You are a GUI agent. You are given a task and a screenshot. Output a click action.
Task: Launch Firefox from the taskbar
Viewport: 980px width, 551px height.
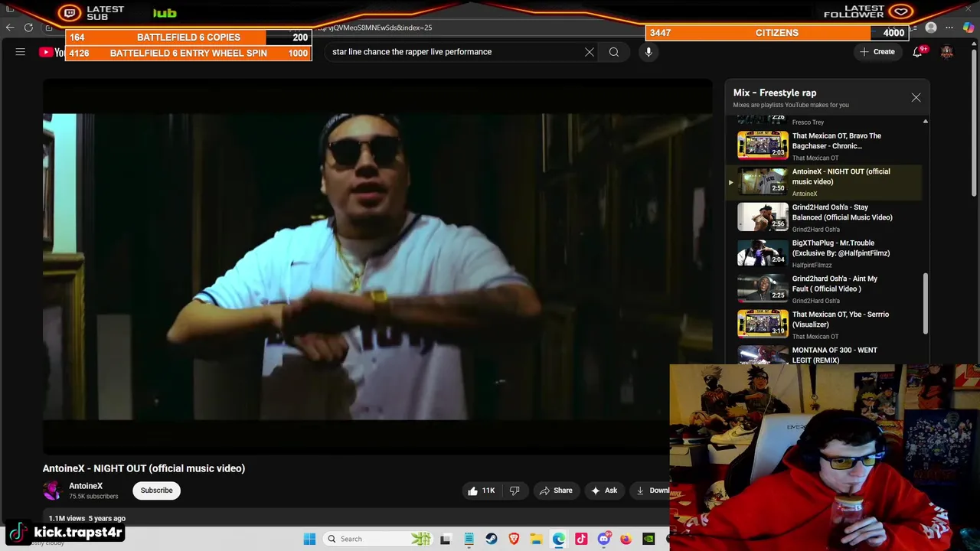[x=626, y=539]
